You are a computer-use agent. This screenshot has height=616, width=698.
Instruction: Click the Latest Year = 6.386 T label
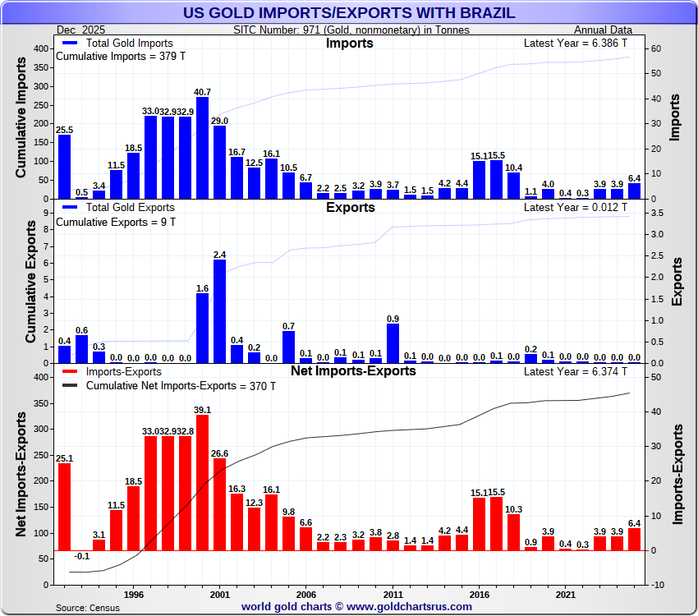(x=582, y=44)
